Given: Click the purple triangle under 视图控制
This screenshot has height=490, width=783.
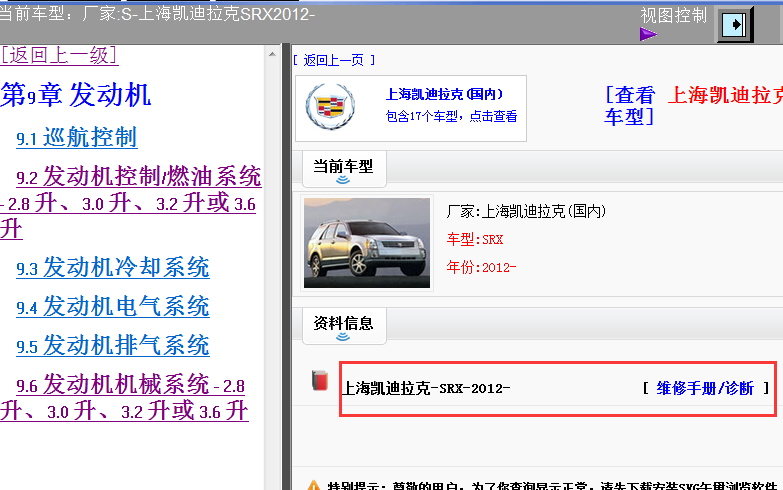Looking at the screenshot, I should point(648,34).
